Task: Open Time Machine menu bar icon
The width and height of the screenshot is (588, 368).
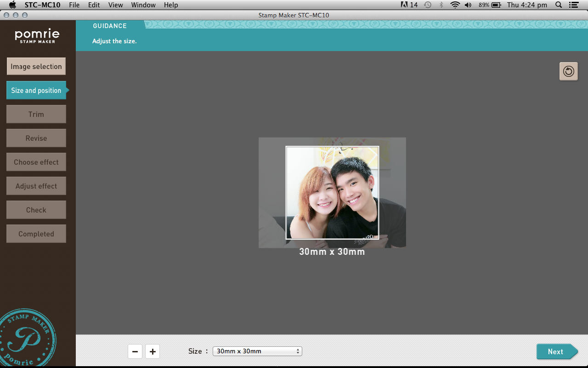Action: coord(428,5)
